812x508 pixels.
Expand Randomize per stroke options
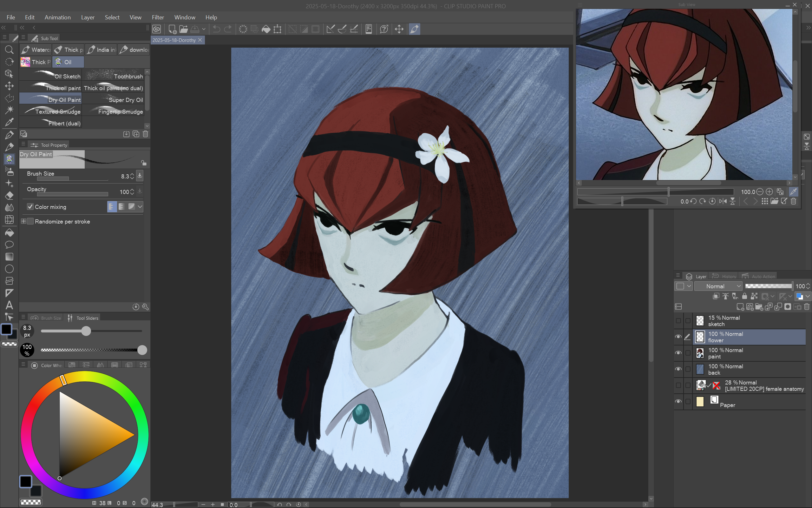(23, 221)
